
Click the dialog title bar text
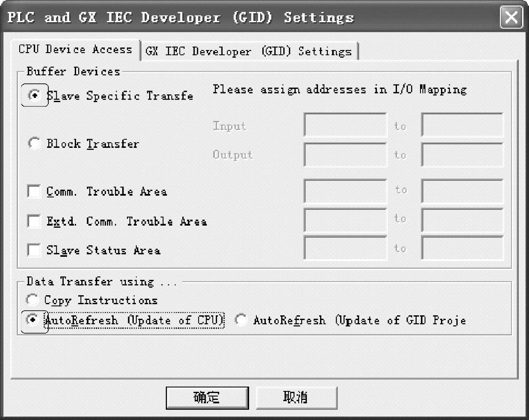(181, 17)
